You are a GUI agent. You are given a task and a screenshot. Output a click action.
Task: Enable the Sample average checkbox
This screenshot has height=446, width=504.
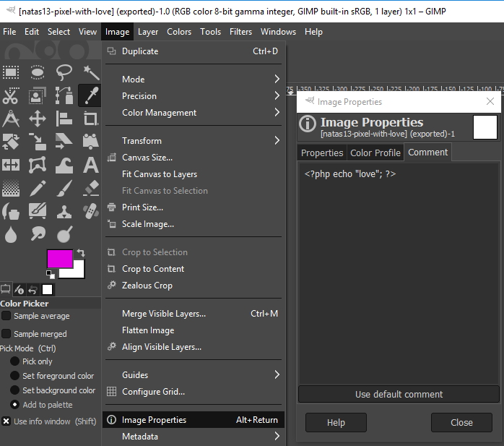(x=6, y=316)
